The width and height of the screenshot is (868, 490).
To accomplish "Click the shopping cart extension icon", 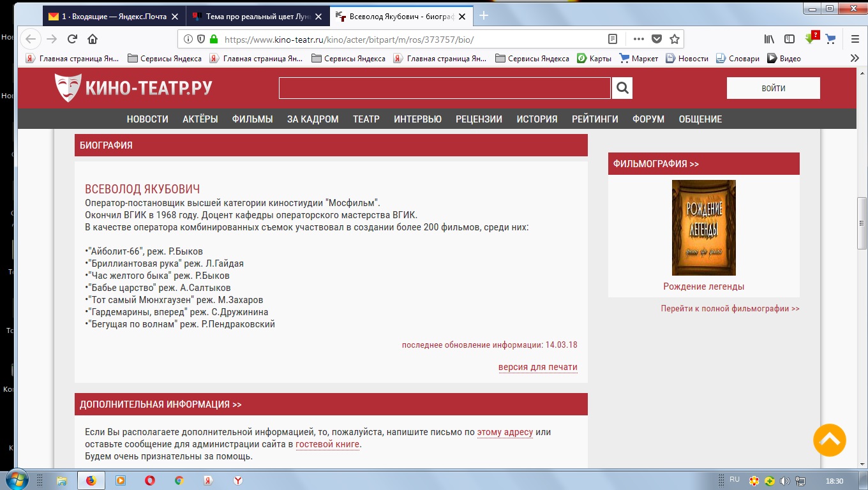I will coord(830,39).
